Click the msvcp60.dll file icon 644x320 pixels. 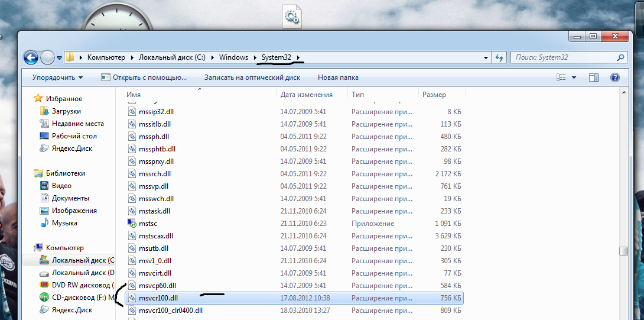pos(131,285)
